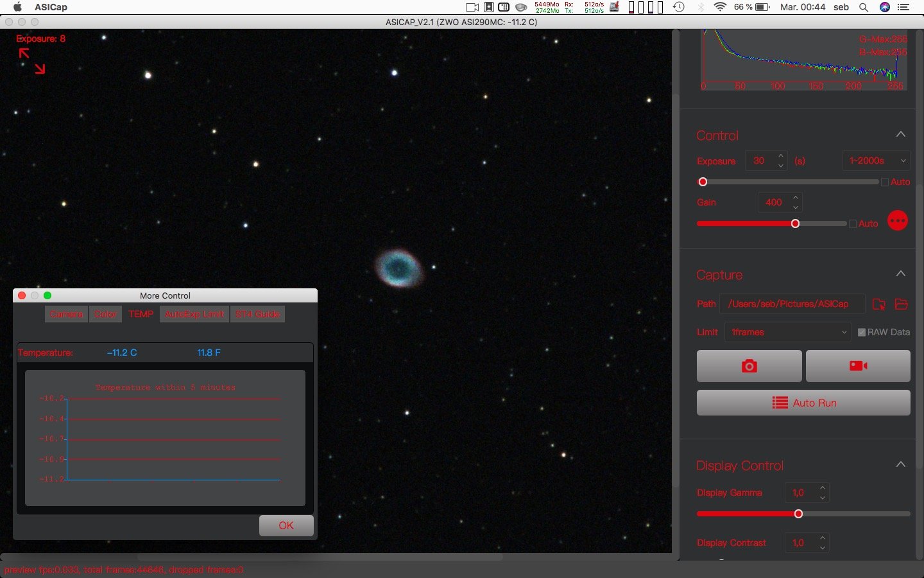Click the "Exposure: 8" overlay text
Viewport: 924px width, 578px height.
click(41, 39)
